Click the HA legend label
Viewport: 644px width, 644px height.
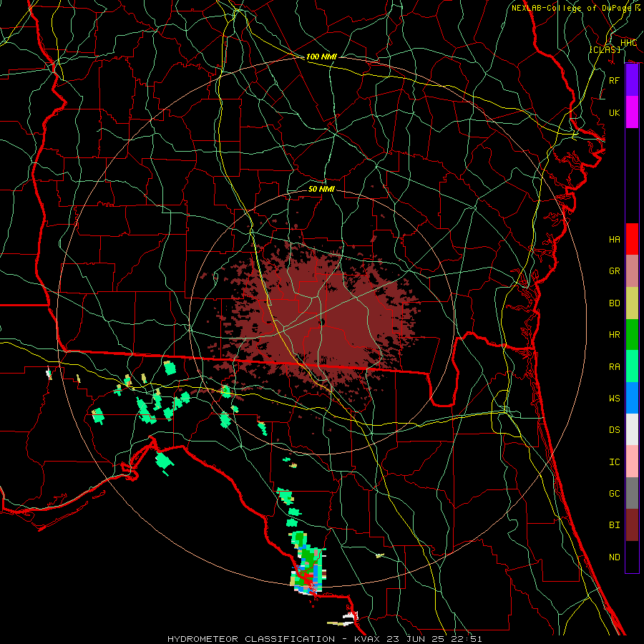pyautogui.click(x=615, y=240)
